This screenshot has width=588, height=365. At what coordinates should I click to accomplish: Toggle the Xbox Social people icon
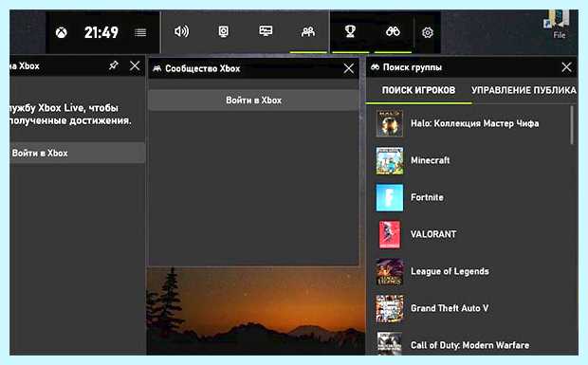tap(308, 32)
